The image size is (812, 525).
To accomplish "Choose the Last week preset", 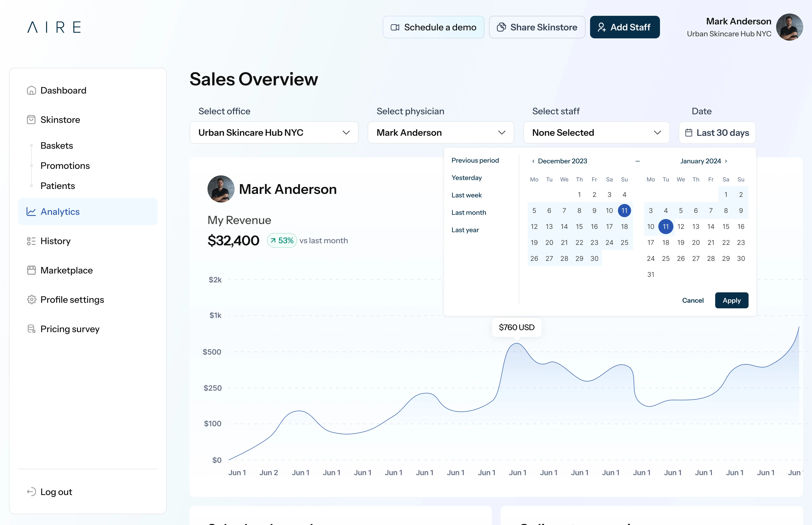I will [466, 195].
